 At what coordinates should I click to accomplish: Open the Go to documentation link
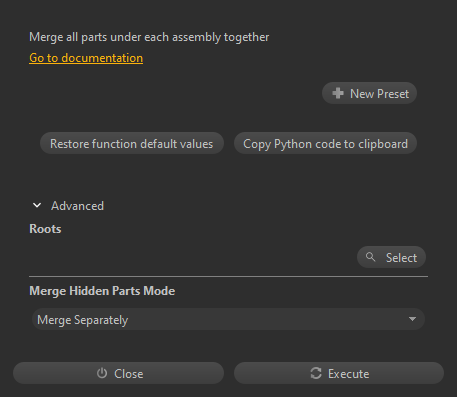[86, 58]
